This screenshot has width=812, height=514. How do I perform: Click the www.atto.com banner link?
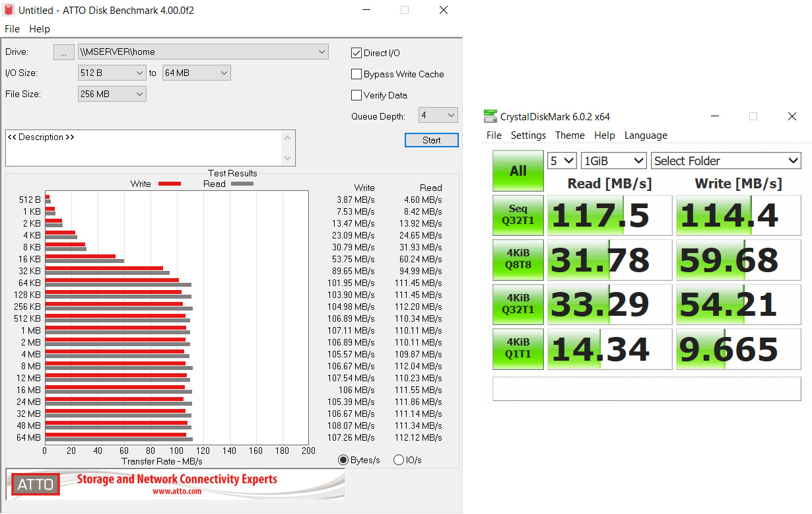click(x=177, y=492)
